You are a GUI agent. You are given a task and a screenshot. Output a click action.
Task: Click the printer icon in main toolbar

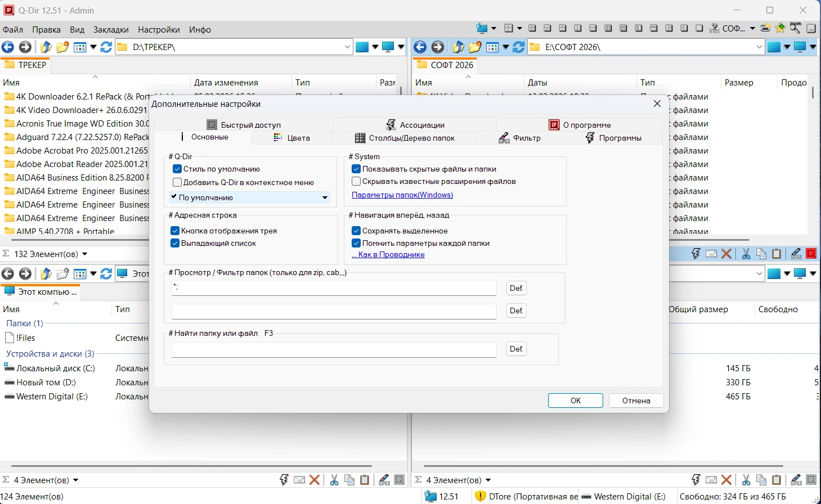tap(765, 28)
